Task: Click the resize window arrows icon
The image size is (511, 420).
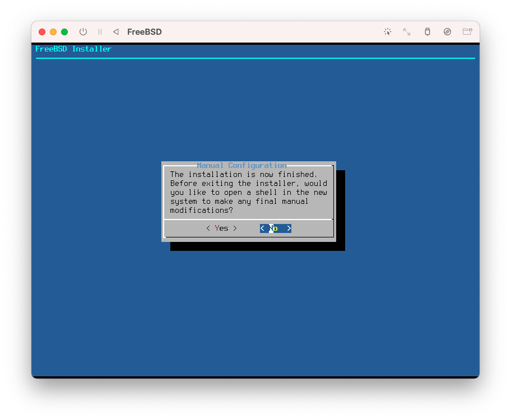Action: click(407, 31)
